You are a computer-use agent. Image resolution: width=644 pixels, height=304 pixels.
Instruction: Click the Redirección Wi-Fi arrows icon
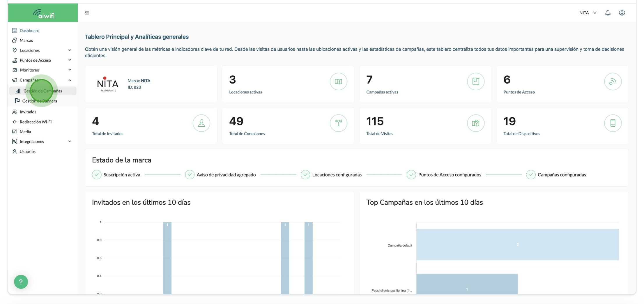(x=15, y=122)
